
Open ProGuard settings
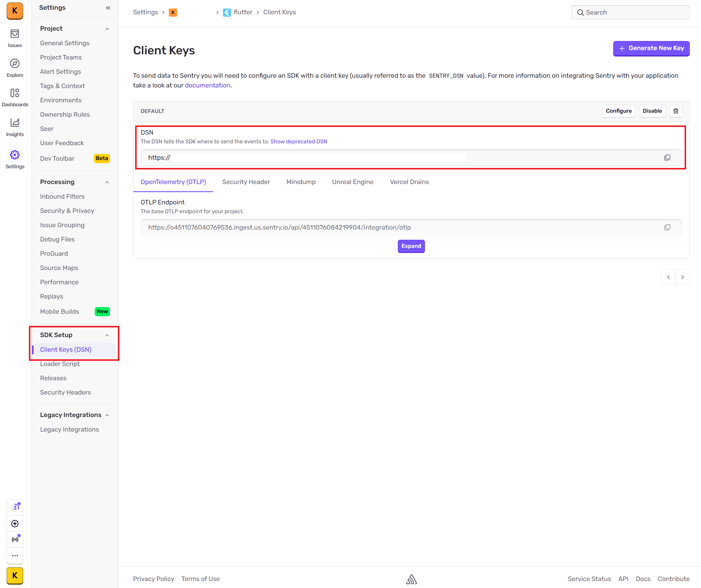[x=54, y=254]
